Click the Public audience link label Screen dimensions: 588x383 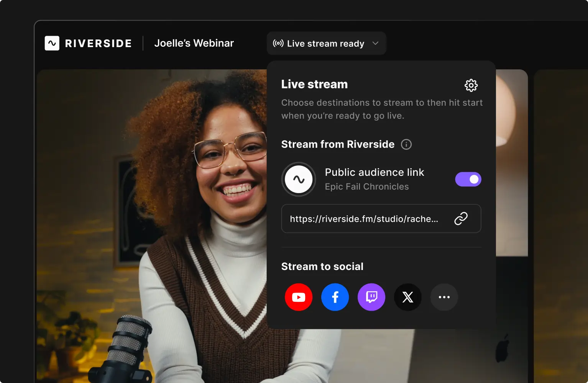pos(374,172)
